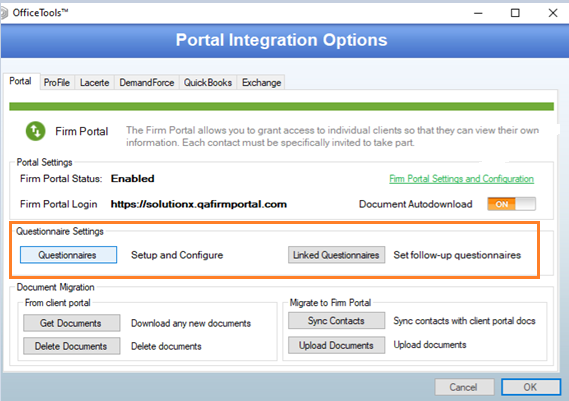The width and height of the screenshot is (569, 401).
Task: Maximize the OfficeTools window
Action: pyautogui.click(x=515, y=13)
